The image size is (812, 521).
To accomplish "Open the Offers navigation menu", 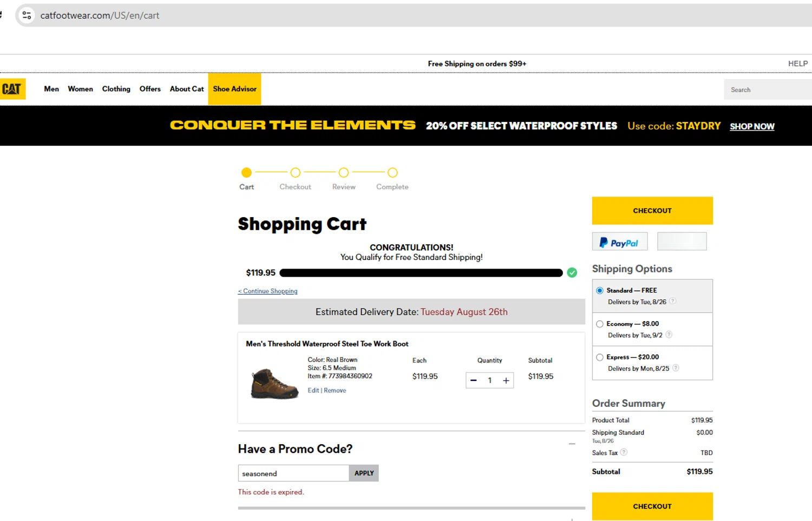I will point(150,89).
